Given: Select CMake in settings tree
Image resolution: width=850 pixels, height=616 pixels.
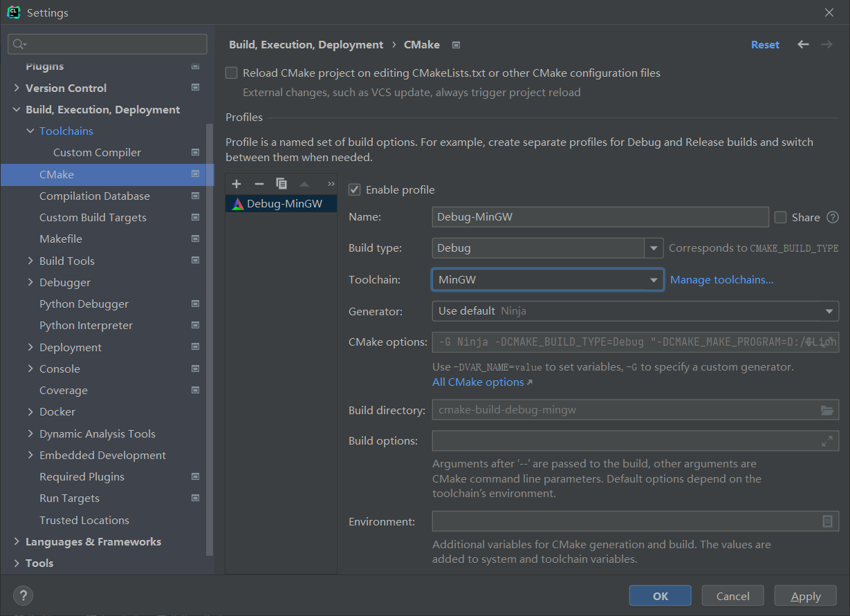Looking at the screenshot, I should [107, 174].
